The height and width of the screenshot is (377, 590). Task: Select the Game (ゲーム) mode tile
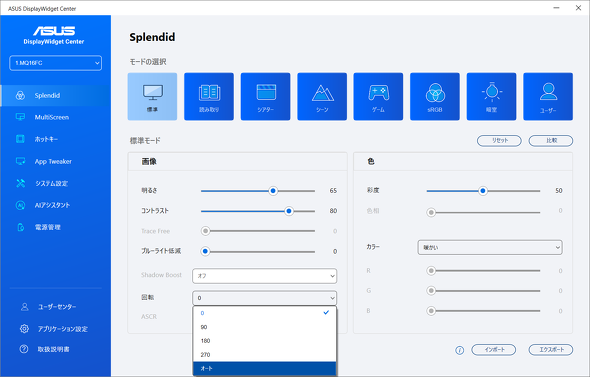click(378, 97)
